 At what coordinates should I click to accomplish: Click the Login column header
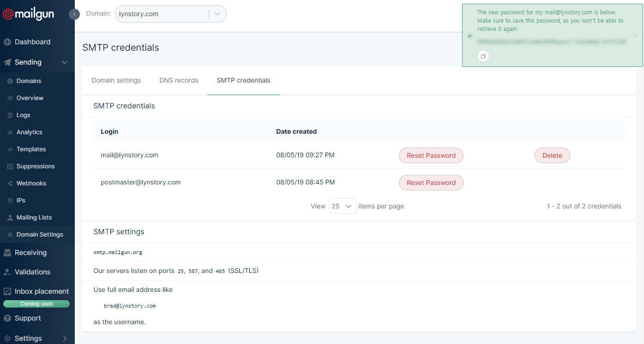point(109,131)
